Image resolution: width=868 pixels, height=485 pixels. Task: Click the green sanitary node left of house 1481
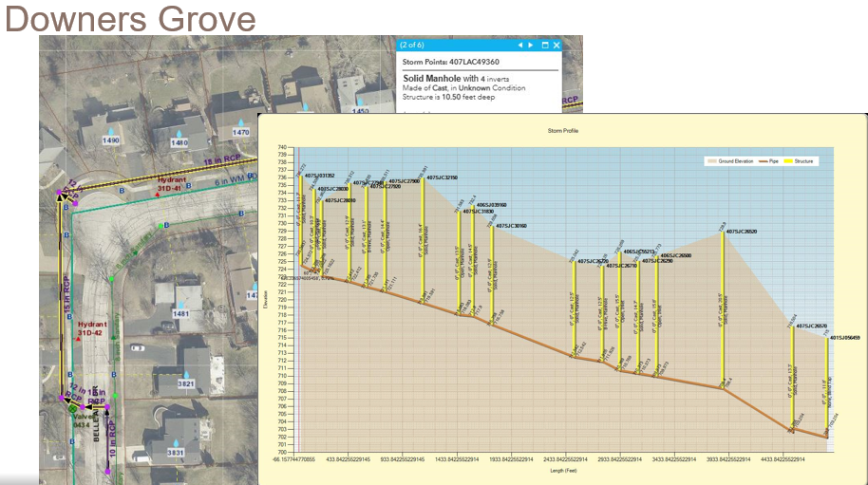point(111,279)
